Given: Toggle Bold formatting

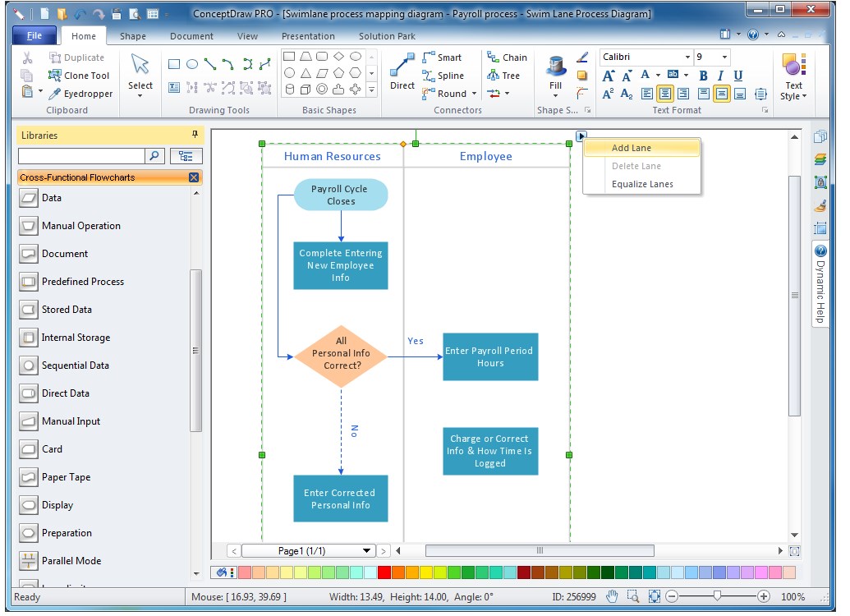Looking at the screenshot, I should (703, 76).
